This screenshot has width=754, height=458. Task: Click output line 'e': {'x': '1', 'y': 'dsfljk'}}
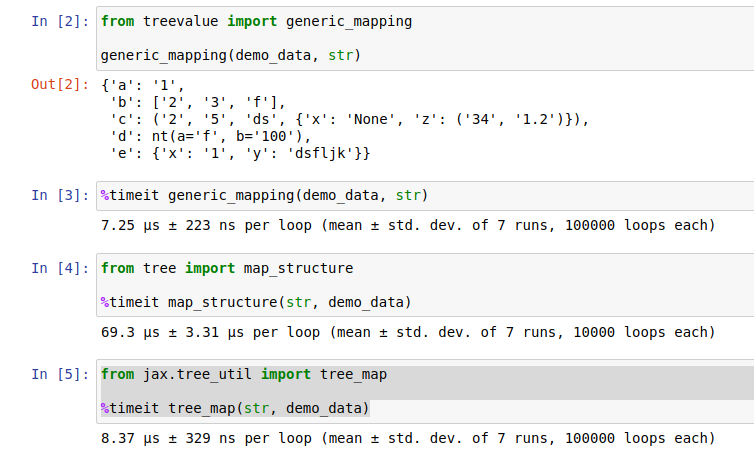(x=240, y=153)
